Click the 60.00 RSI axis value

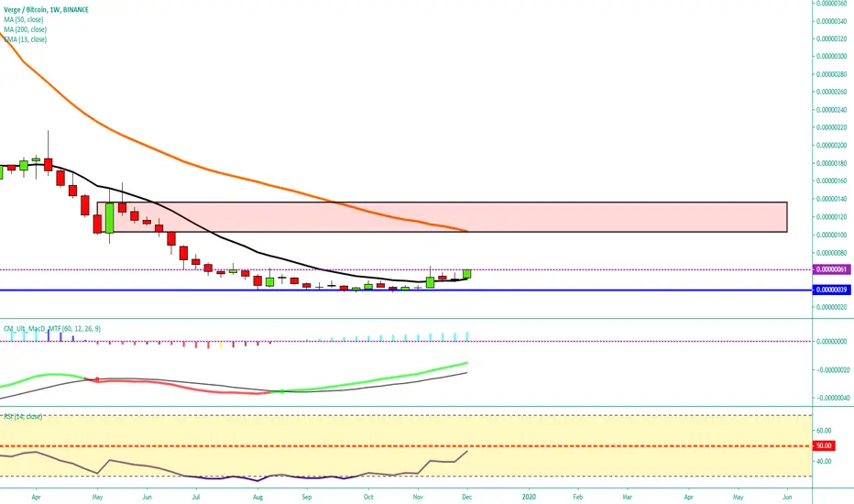824,431
